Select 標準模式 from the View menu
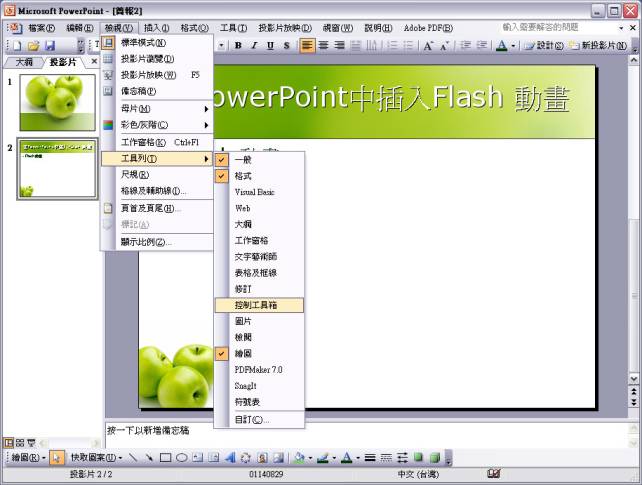 157,43
